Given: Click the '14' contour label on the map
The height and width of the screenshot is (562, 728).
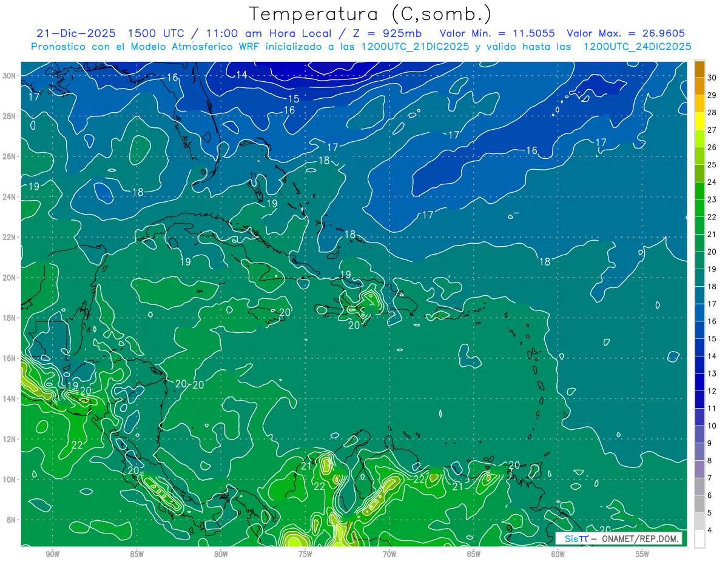Looking at the screenshot, I should tap(241, 75).
